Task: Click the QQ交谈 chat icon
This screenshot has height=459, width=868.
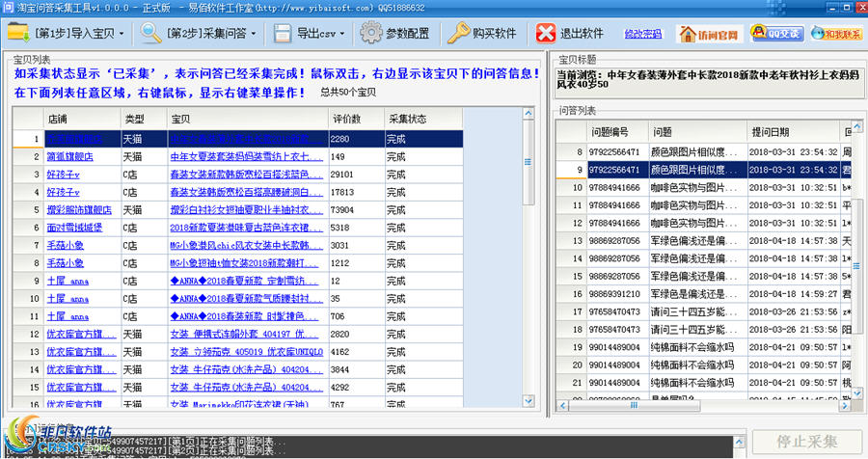Action: point(777,33)
